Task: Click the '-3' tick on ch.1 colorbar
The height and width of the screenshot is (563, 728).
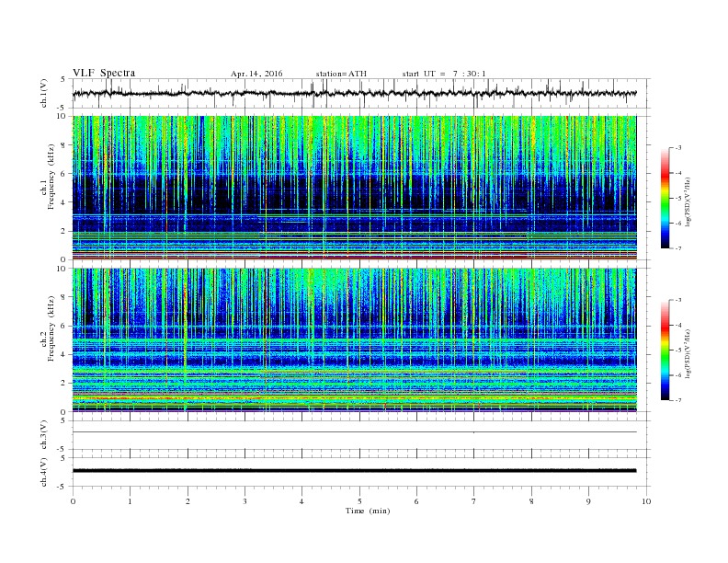Action: 678,148
